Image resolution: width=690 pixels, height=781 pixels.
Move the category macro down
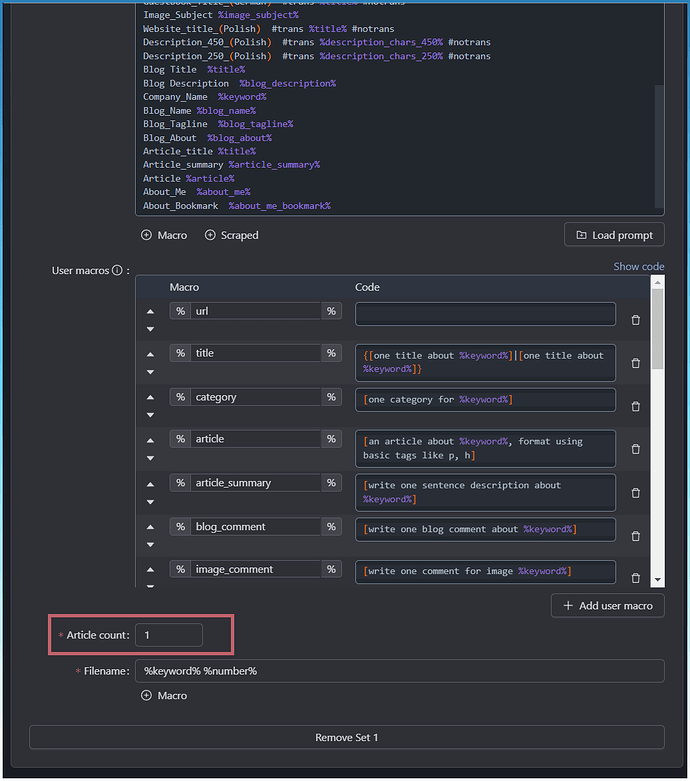pos(150,415)
